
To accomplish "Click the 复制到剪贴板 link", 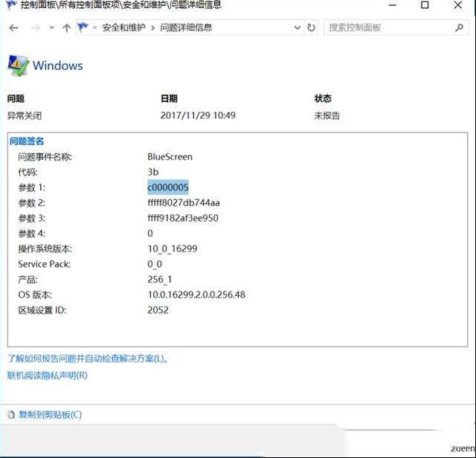I will (x=50, y=415).
